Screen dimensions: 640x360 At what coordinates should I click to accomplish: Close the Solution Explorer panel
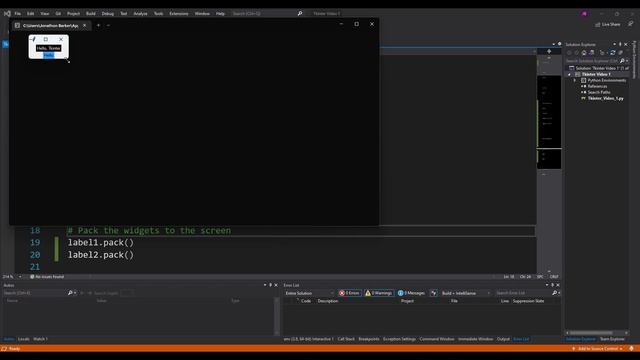626,44
